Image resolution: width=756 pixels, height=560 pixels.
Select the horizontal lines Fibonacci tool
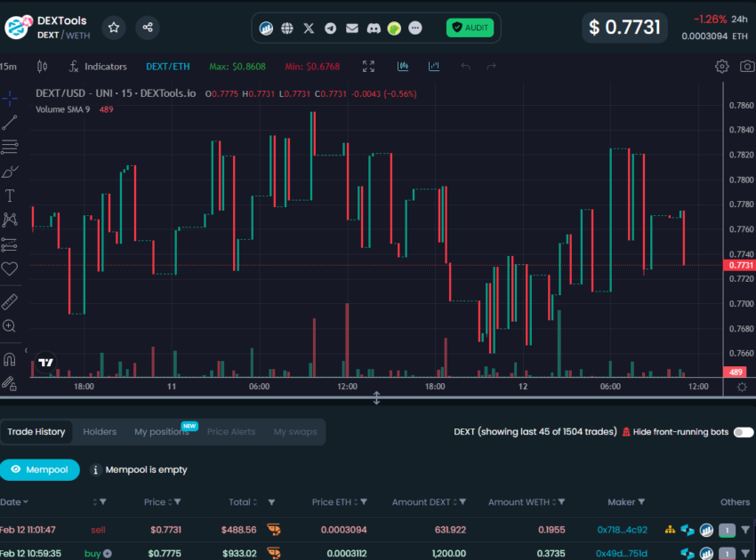pyautogui.click(x=10, y=147)
